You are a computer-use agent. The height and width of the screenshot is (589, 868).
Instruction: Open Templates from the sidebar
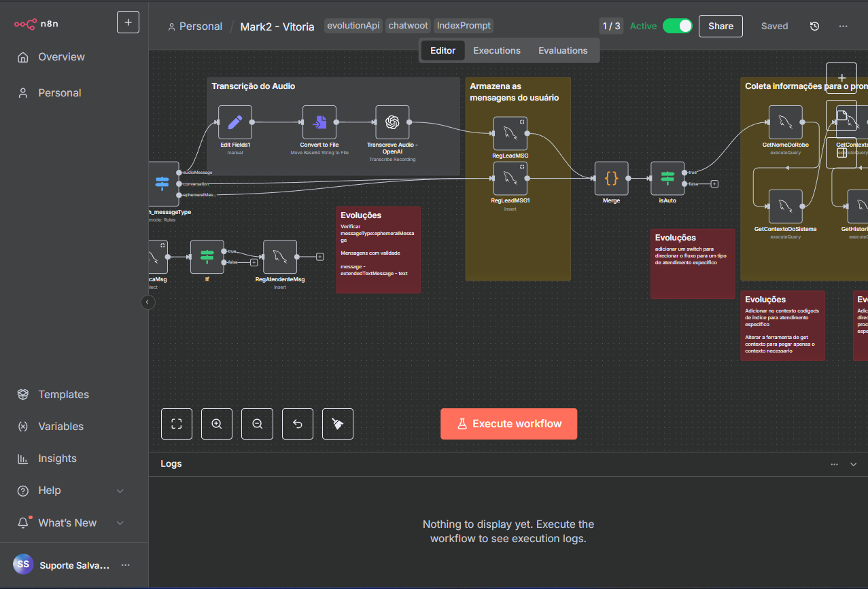pos(63,395)
